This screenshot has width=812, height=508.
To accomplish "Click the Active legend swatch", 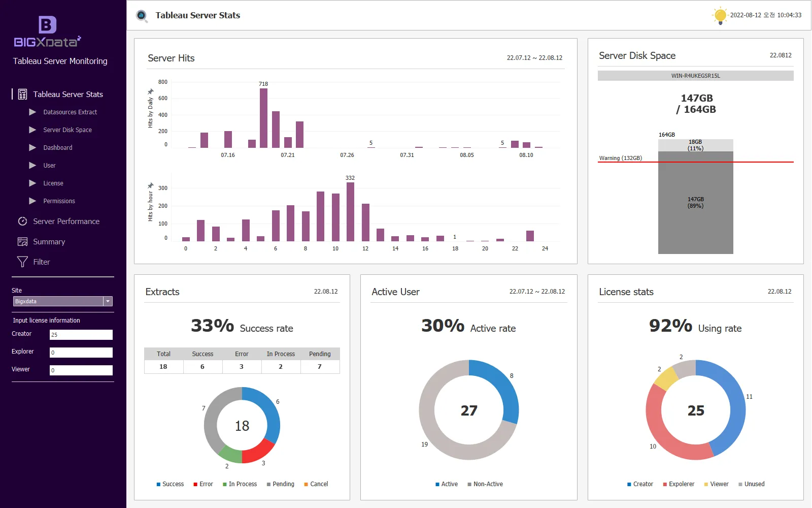I will click(x=437, y=484).
